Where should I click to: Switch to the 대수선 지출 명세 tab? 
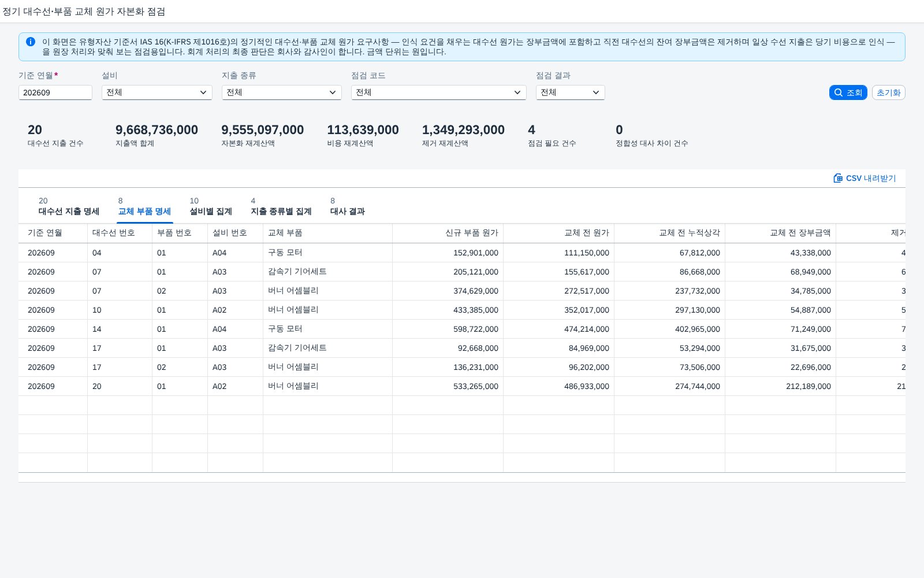(x=69, y=206)
